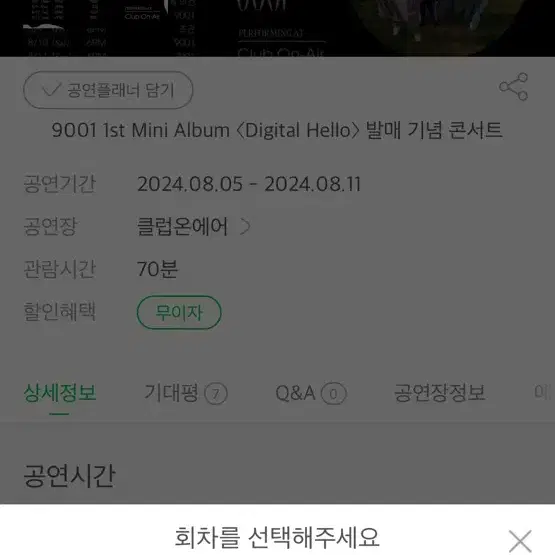555x555 pixels.
Task: Tap the partially visible last tab
Action: pyautogui.click(x=543, y=392)
